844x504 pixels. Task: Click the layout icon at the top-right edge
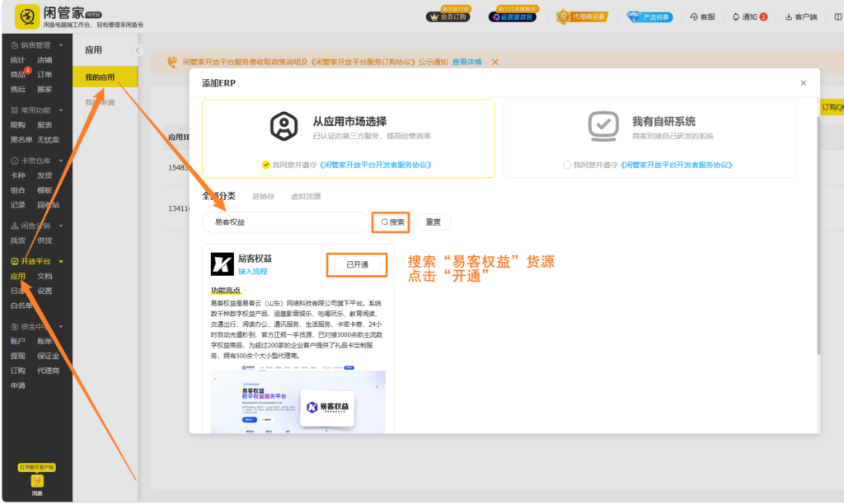tap(838, 16)
